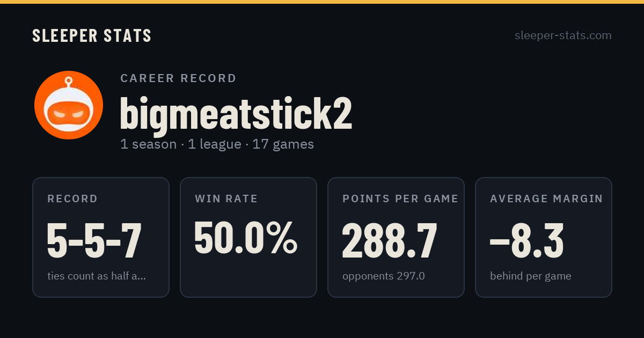The image size is (644, 338).
Task: Click the yellow accent bar at top
Action: (322, 2)
